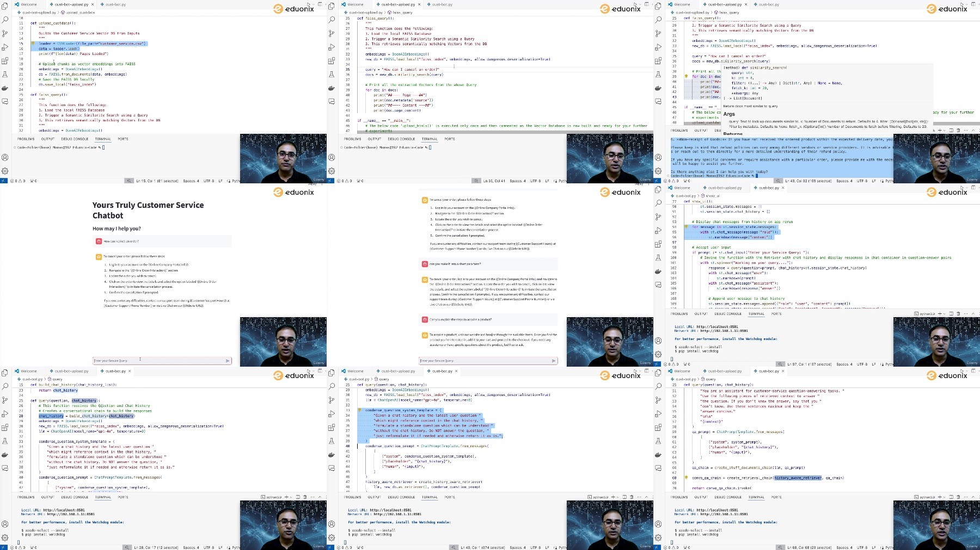Click user avatar beside 'How can I cancel an order?' under title
Viewport: 980px width, 550px height.
point(99,241)
